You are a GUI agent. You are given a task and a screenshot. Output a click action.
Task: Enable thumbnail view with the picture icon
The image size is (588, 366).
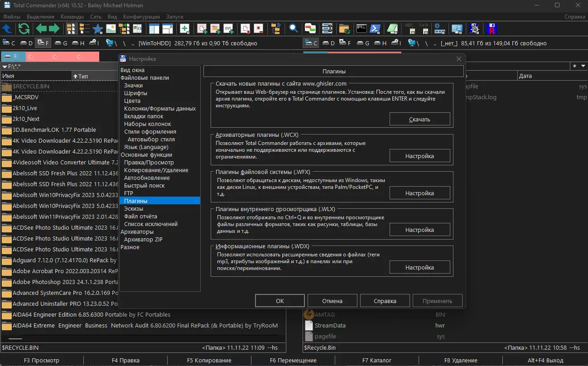tap(111, 29)
